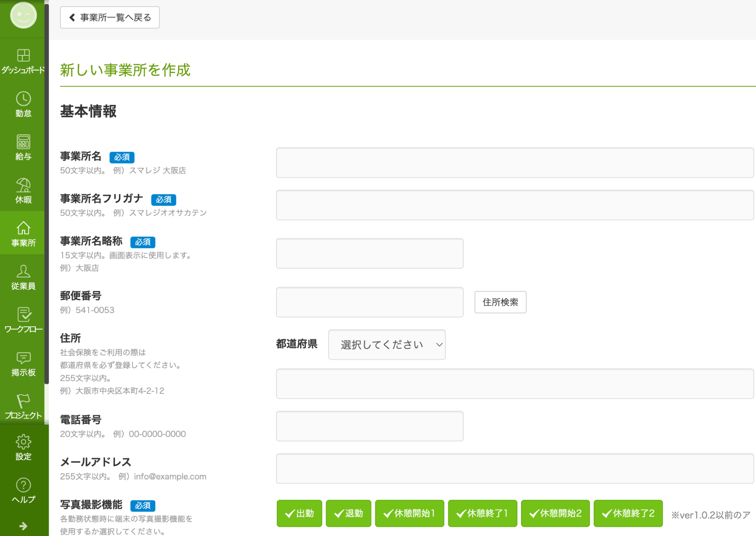Select the 事業所 menu item in sidebar

(x=23, y=234)
